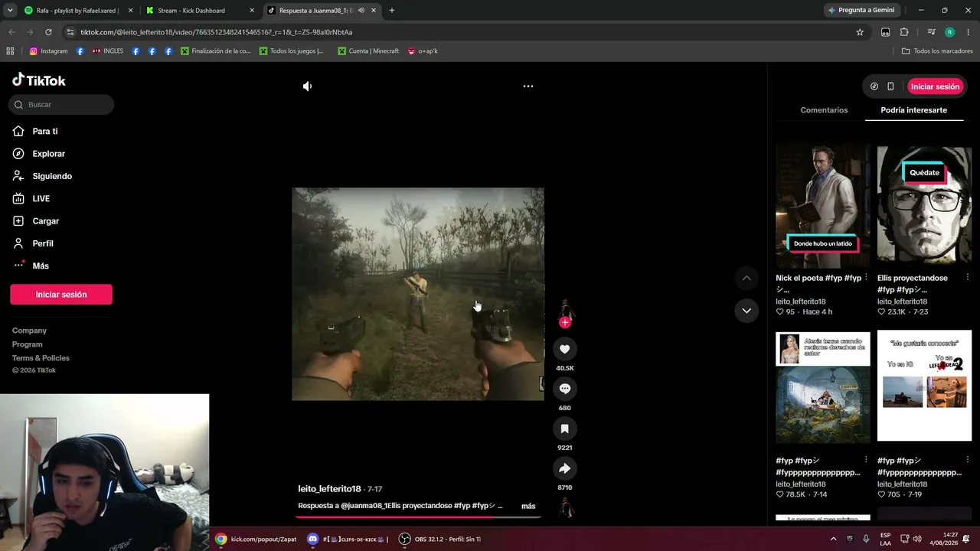The image size is (980, 551).
Task: Expand the video caption with más
Action: coord(528,506)
